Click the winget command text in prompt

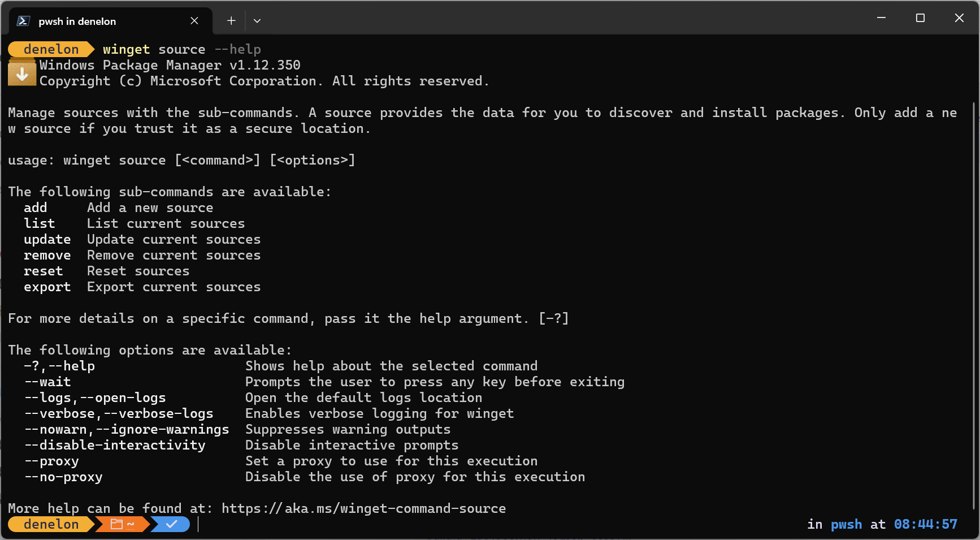[126, 49]
